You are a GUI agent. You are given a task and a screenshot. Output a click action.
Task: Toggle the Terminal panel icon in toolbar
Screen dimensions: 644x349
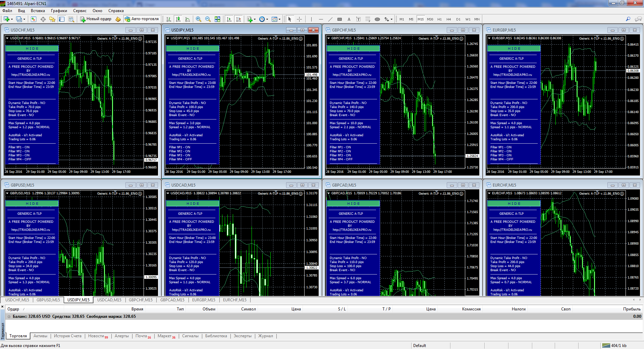pyautogui.click(x=62, y=19)
